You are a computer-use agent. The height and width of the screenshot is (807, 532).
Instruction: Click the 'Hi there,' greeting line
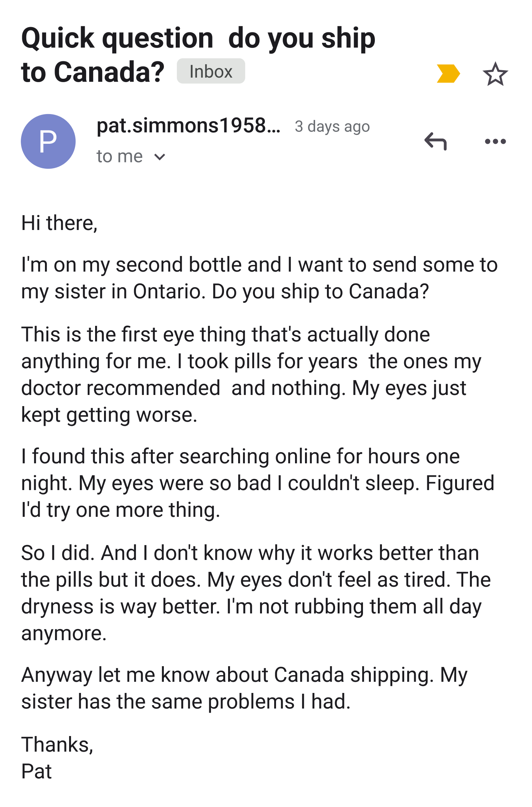(x=59, y=223)
